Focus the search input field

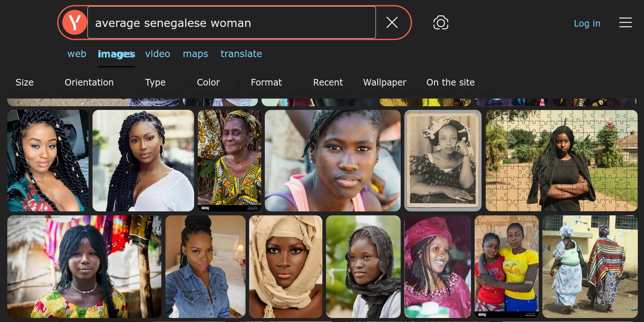click(232, 23)
